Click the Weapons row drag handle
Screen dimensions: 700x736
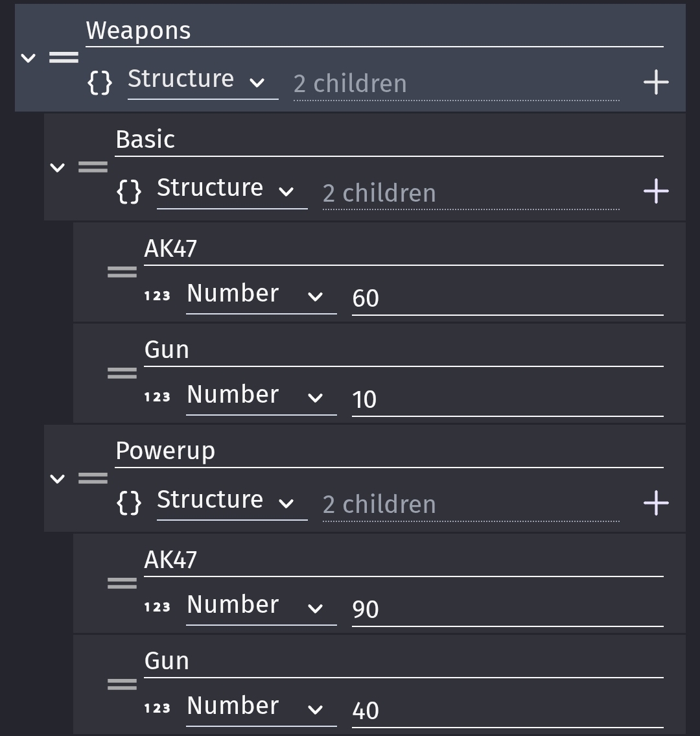[64, 58]
